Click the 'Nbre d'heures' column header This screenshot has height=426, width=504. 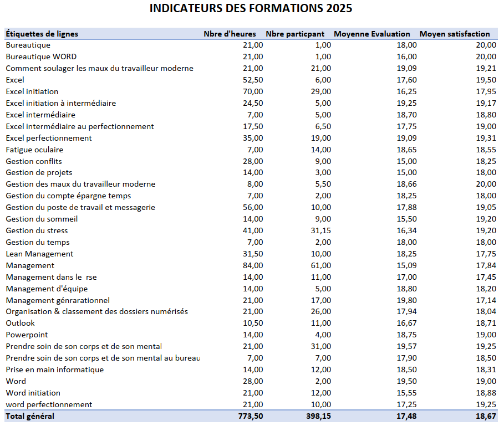(230, 34)
